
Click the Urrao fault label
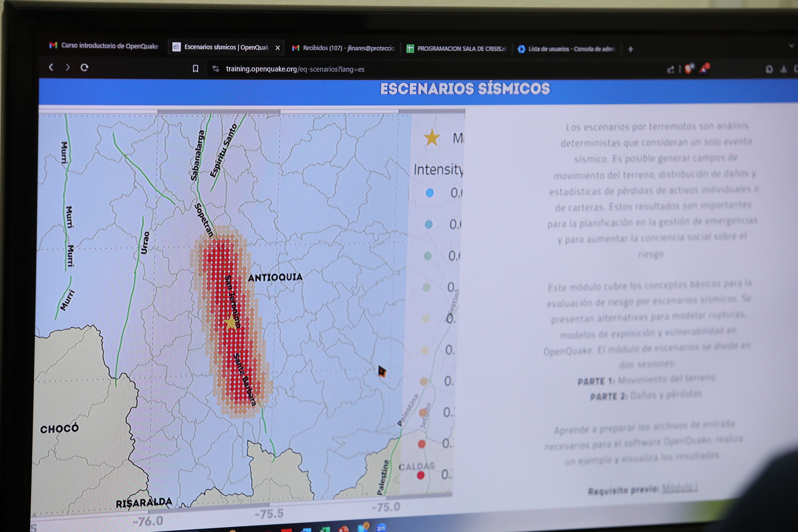click(145, 243)
